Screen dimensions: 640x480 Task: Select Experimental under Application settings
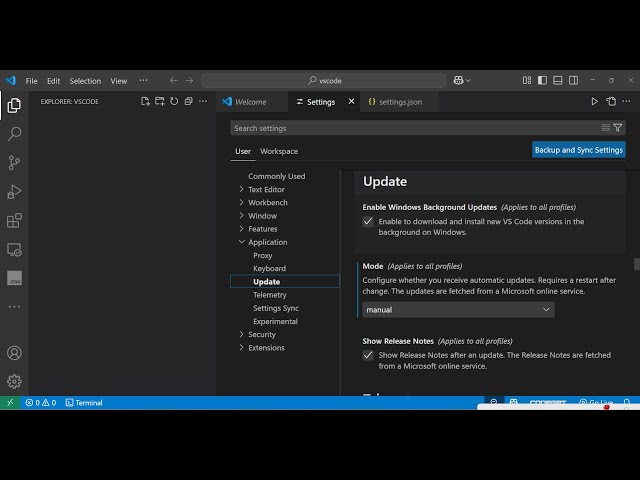click(276, 321)
